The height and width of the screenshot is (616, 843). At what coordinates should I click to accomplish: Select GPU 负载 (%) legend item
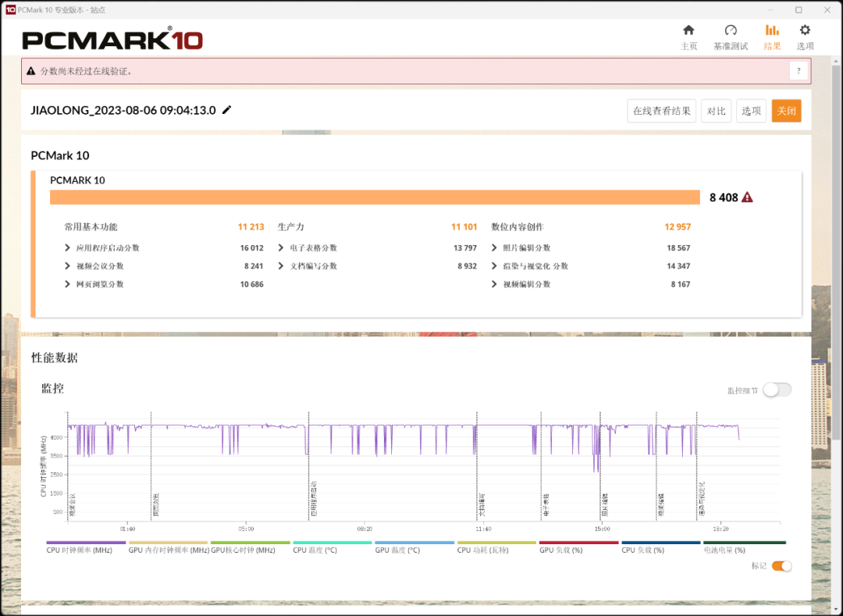pos(578,547)
